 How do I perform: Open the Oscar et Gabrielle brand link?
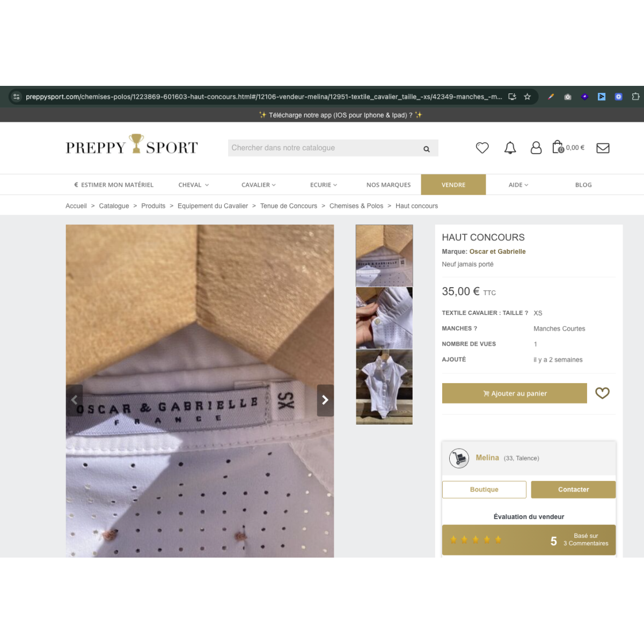tap(497, 252)
